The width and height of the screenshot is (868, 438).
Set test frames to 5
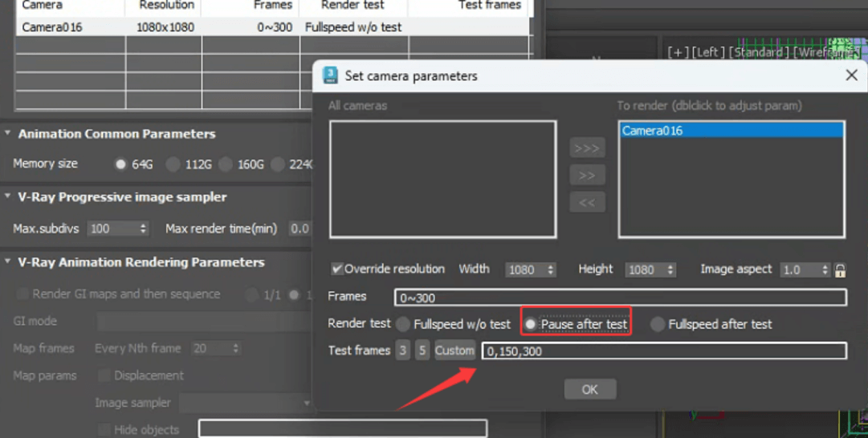coord(422,351)
